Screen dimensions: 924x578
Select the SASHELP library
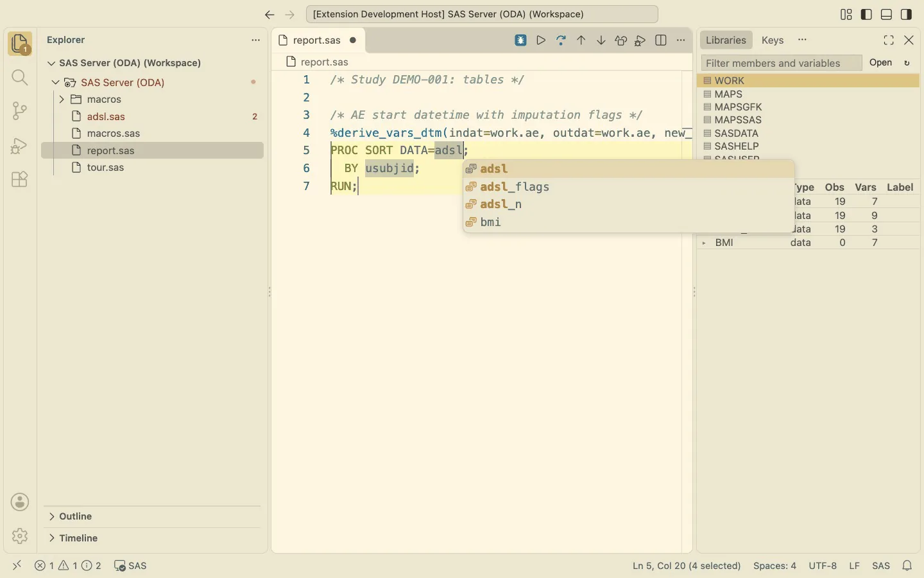pos(809,146)
